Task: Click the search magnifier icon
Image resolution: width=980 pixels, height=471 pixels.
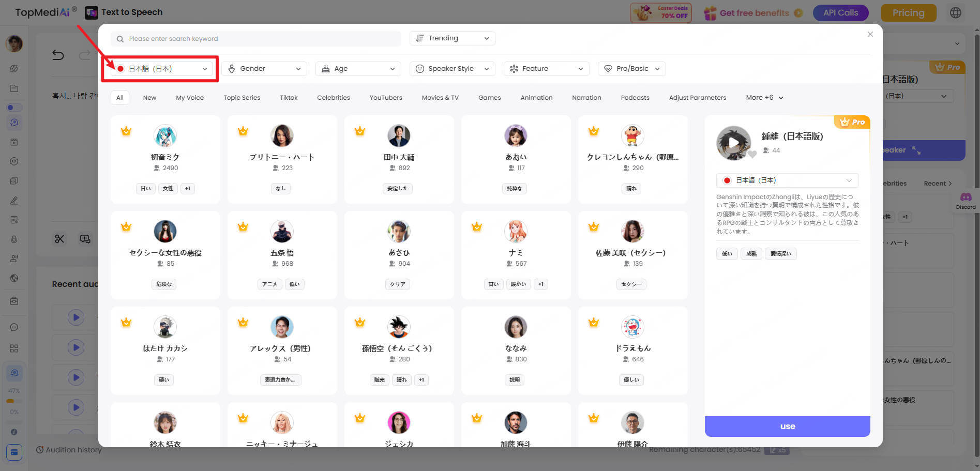Action: [120, 39]
